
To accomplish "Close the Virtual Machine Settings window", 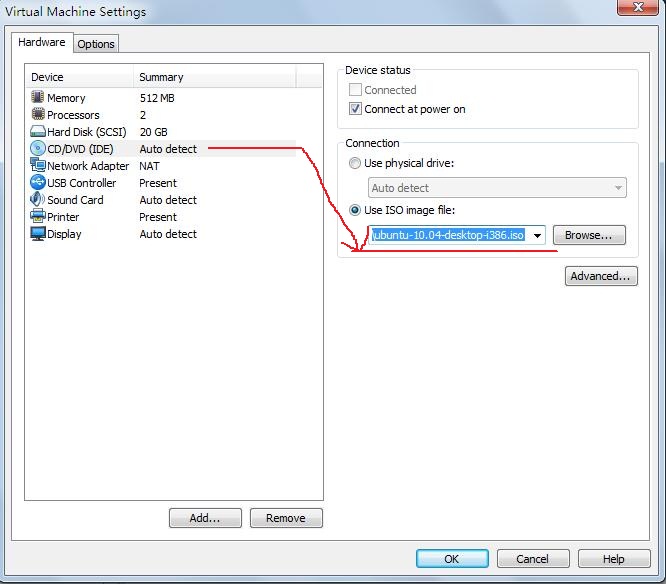I will (638, 7).
